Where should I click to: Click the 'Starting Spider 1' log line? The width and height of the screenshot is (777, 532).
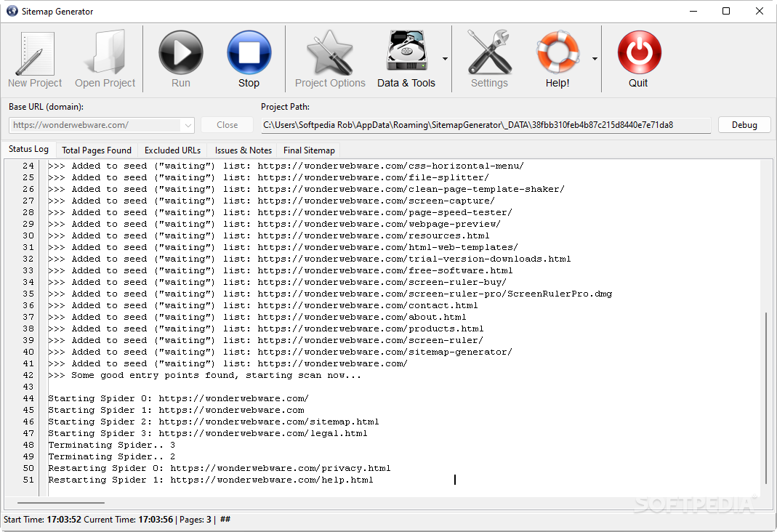(x=176, y=410)
